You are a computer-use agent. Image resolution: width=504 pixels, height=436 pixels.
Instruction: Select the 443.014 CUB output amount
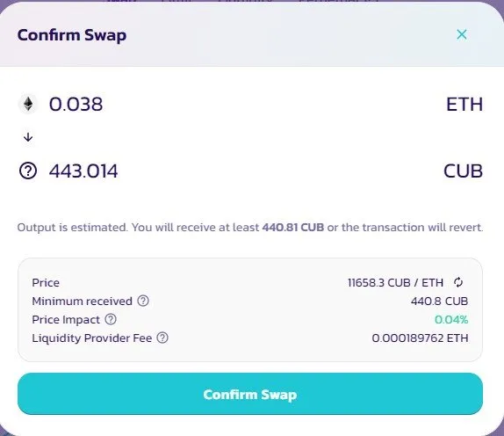tap(83, 171)
